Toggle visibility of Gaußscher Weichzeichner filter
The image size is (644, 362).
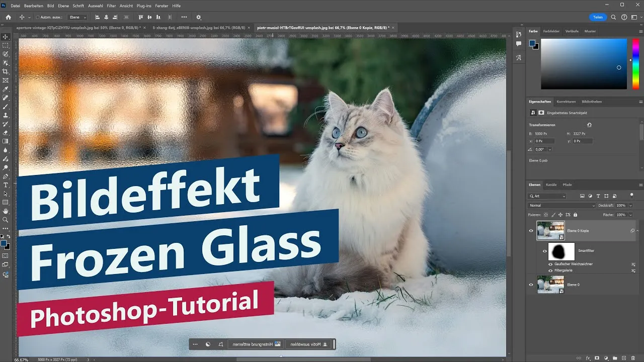[550, 264]
